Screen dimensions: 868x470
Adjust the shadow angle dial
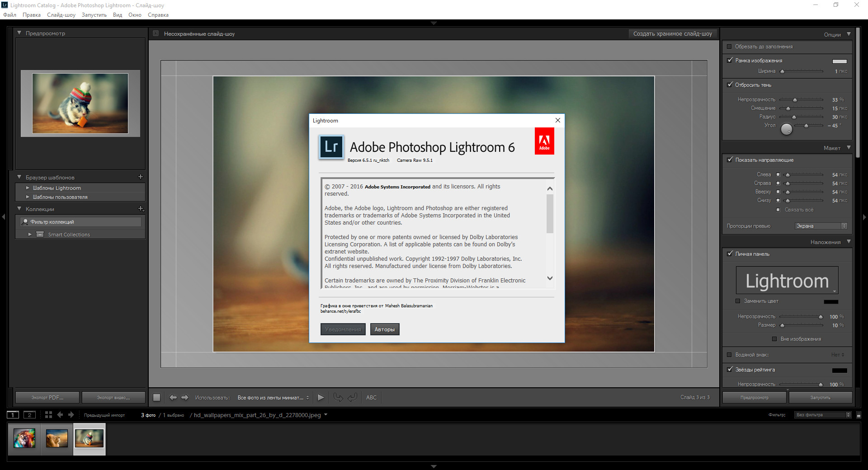coord(787,129)
